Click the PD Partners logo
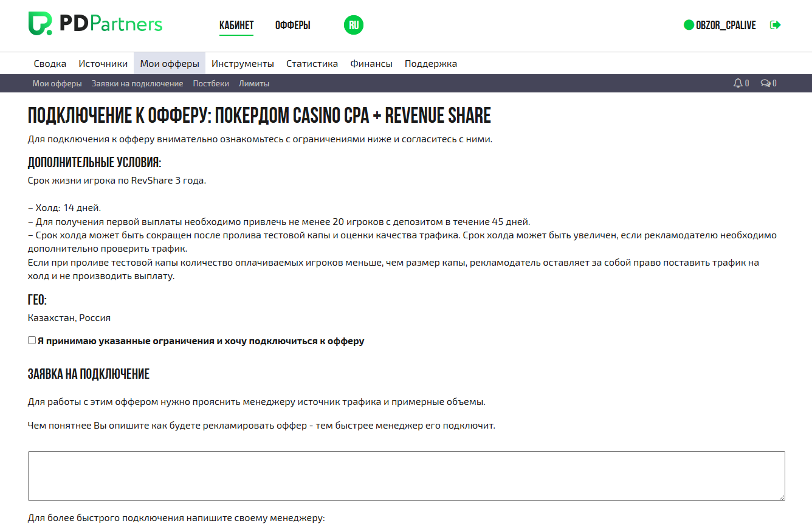The width and height of the screenshot is (812, 532). (95, 24)
